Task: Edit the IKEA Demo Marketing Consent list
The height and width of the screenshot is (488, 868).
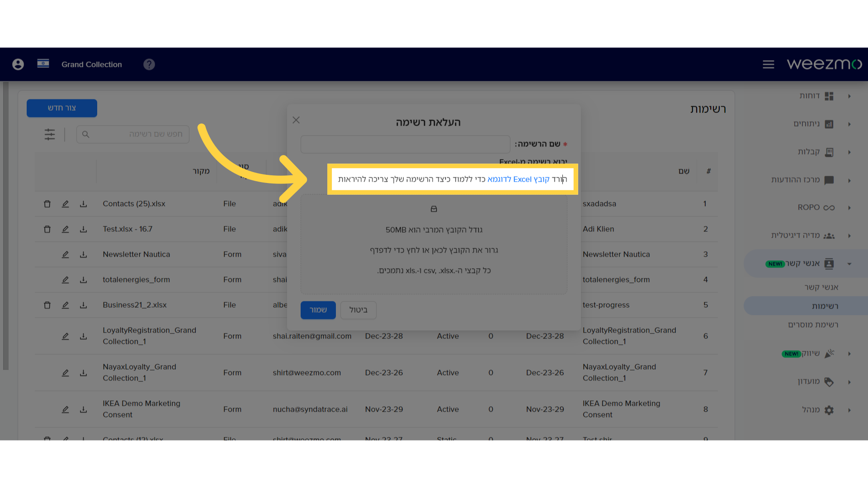Action: (65, 409)
